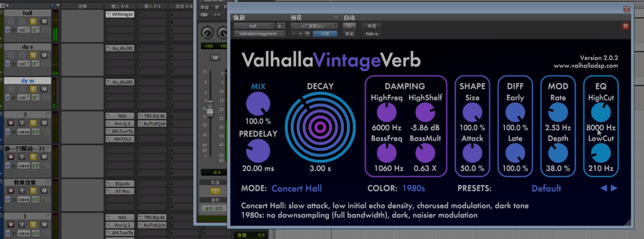
Task: Open the ValhallaVintageVerb plugin selector dropdown
Action: (x=259, y=34)
